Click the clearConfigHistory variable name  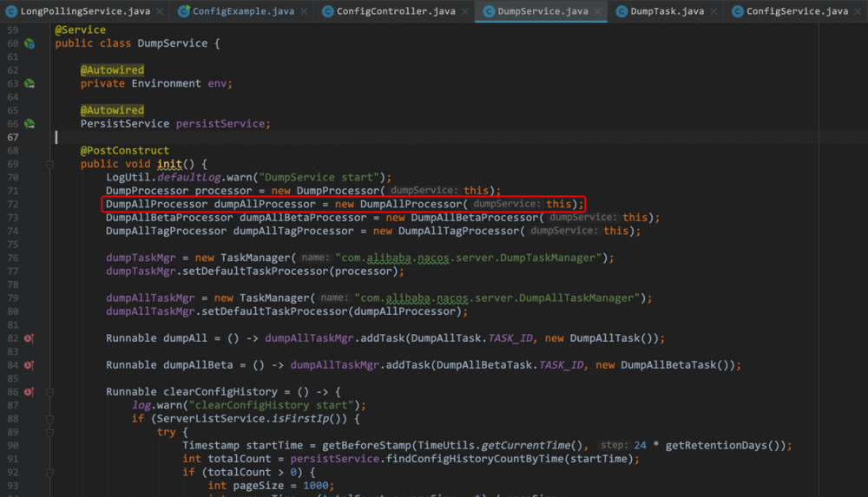(220, 392)
